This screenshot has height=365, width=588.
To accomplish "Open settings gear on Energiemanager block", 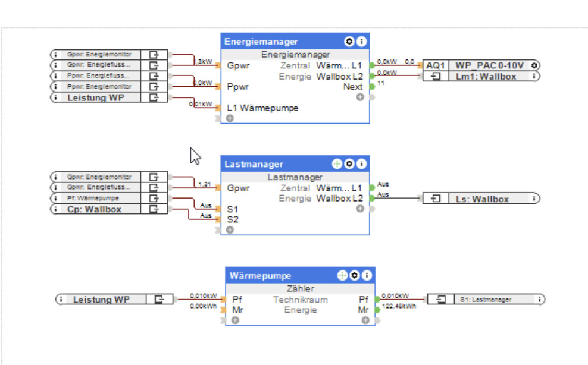I will coord(349,41).
